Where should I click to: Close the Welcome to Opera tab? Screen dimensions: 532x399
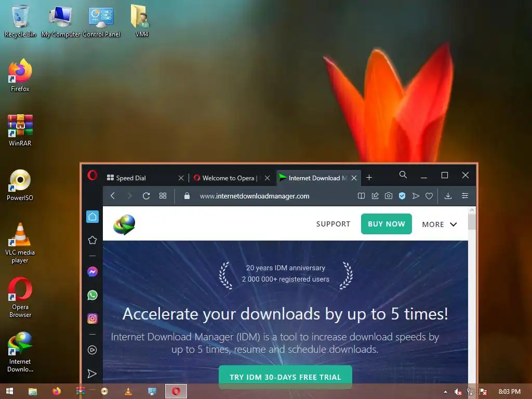(x=268, y=178)
